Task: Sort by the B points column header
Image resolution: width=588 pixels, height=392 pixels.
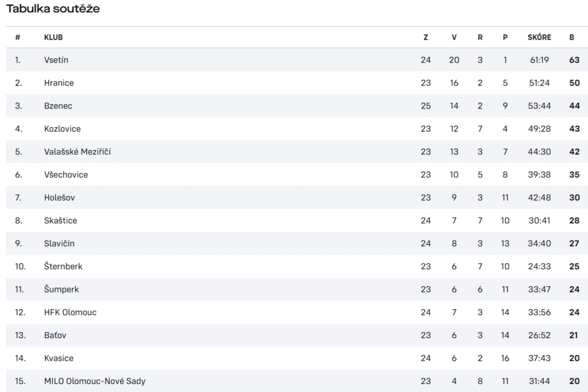Action: click(x=571, y=37)
